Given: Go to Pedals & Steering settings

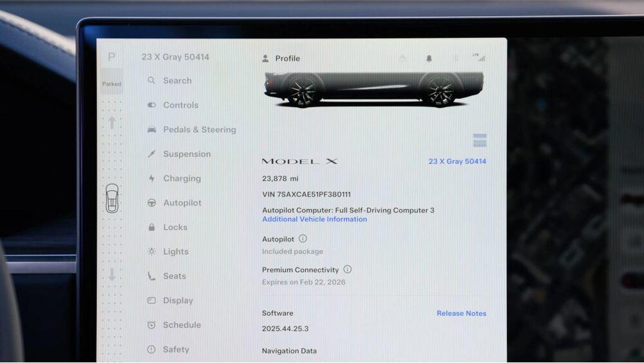Looking at the screenshot, I should click(198, 130).
